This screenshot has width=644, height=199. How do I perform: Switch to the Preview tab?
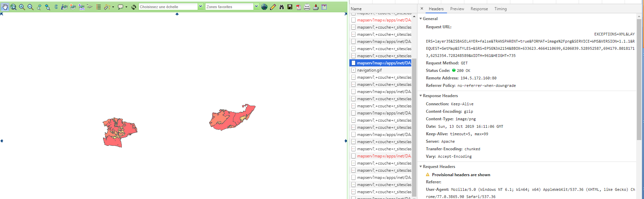(457, 9)
